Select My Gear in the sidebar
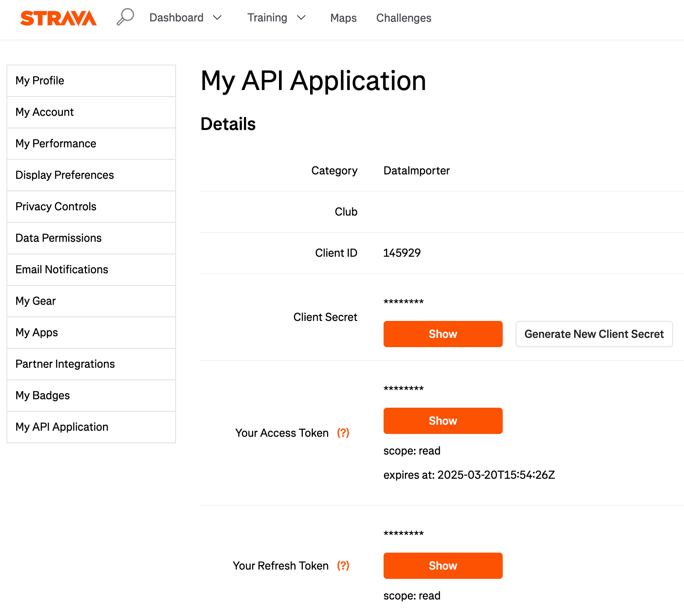684x616 pixels. tap(91, 301)
